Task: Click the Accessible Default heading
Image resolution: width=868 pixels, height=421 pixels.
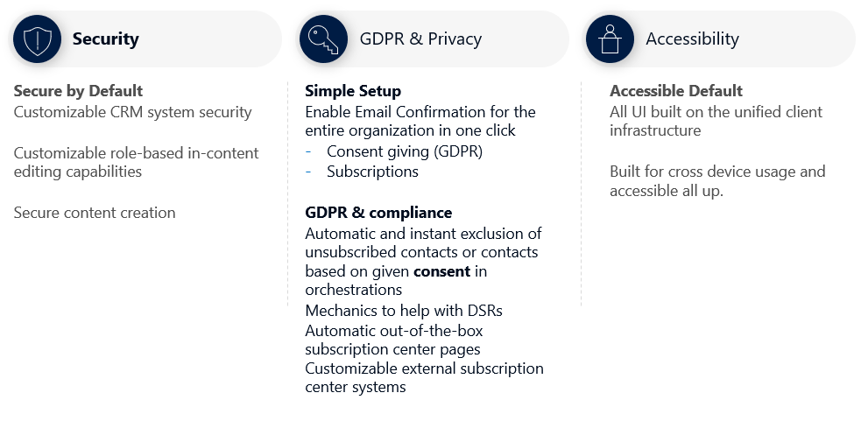Action: [676, 91]
